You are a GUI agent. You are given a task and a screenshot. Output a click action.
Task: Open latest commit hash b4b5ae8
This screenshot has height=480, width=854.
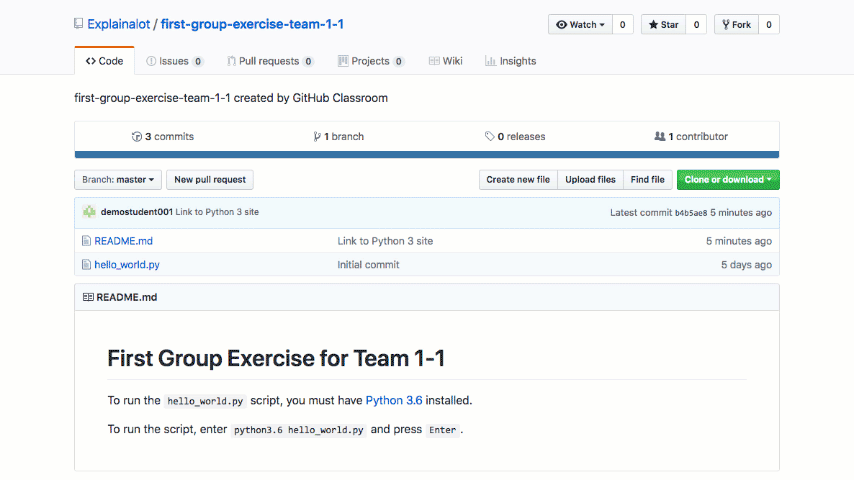point(691,213)
